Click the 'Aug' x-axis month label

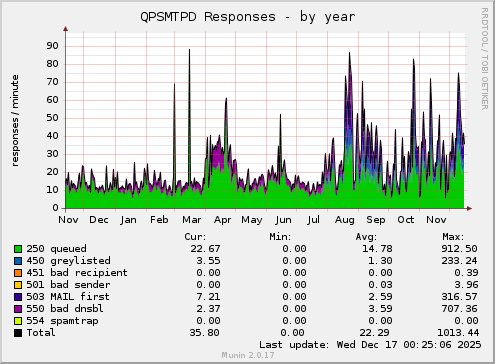point(345,220)
